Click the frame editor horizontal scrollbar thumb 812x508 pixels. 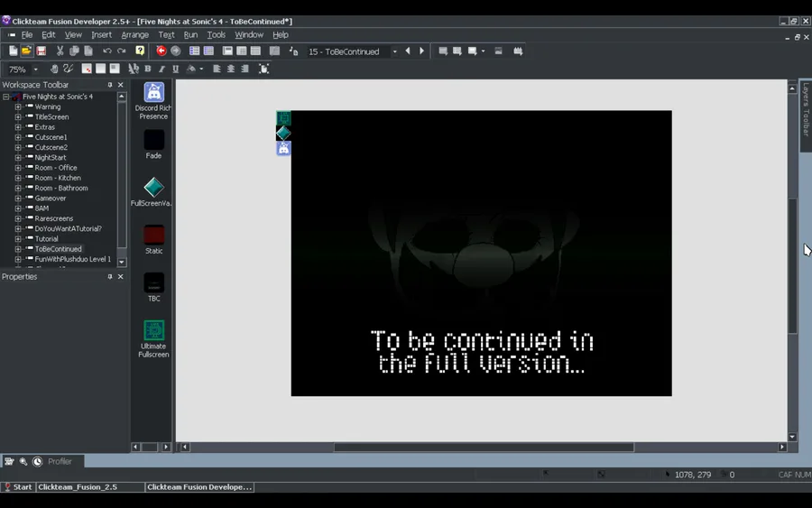click(x=484, y=447)
